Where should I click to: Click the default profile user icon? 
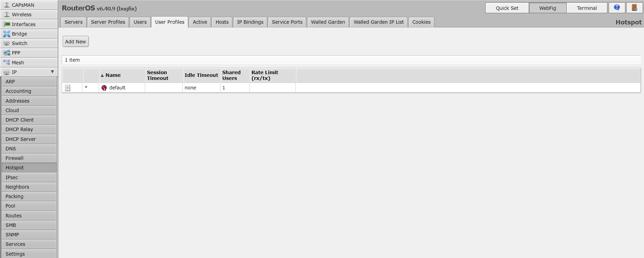click(104, 88)
